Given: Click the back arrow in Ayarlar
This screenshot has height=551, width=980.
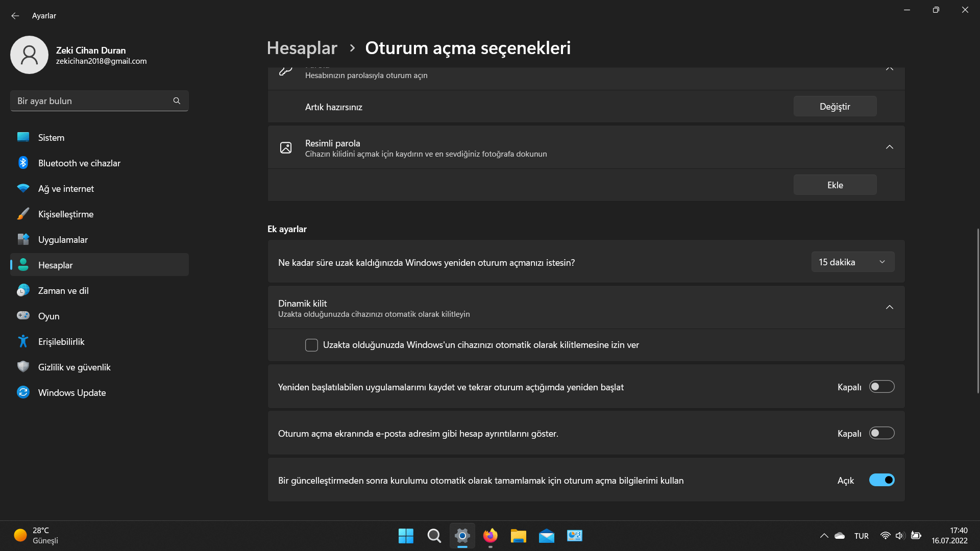Looking at the screenshot, I should [15, 16].
